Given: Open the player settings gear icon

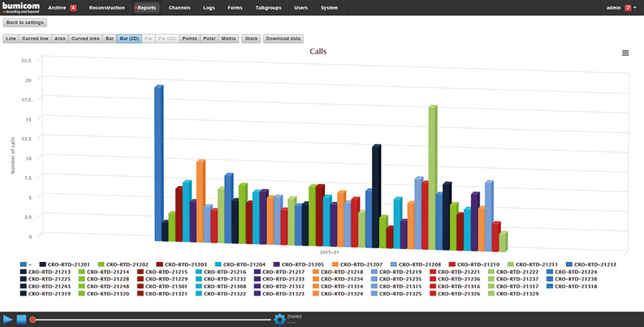Looking at the screenshot, I should [x=280, y=318].
